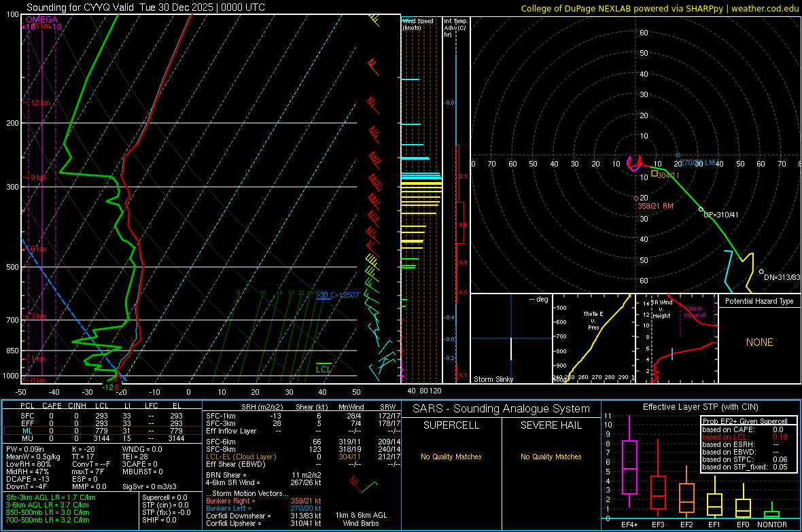The height and width of the screenshot is (532, 802).
Task: Click the LowRH = 80% value
Action: click(29, 464)
